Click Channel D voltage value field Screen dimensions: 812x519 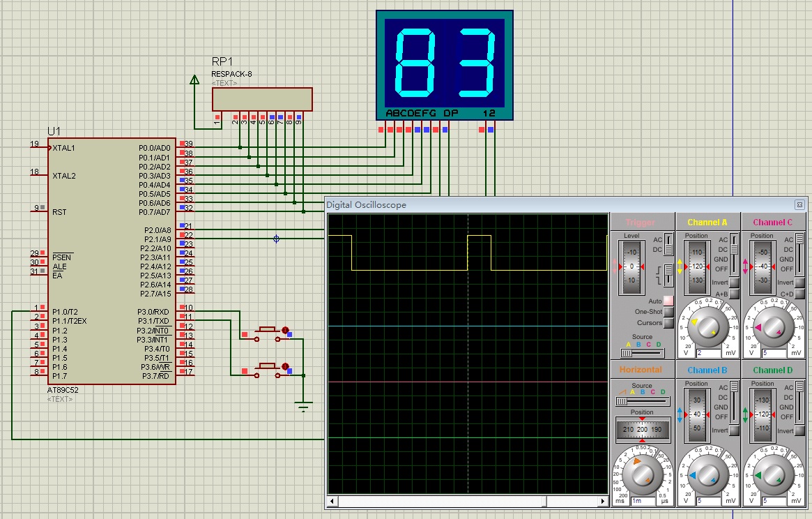pos(774,501)
